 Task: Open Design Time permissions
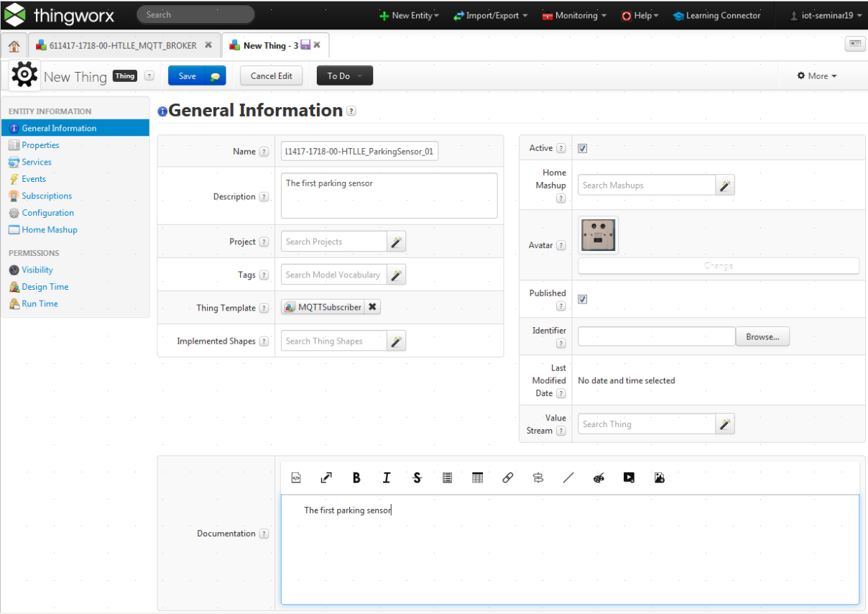45,286
